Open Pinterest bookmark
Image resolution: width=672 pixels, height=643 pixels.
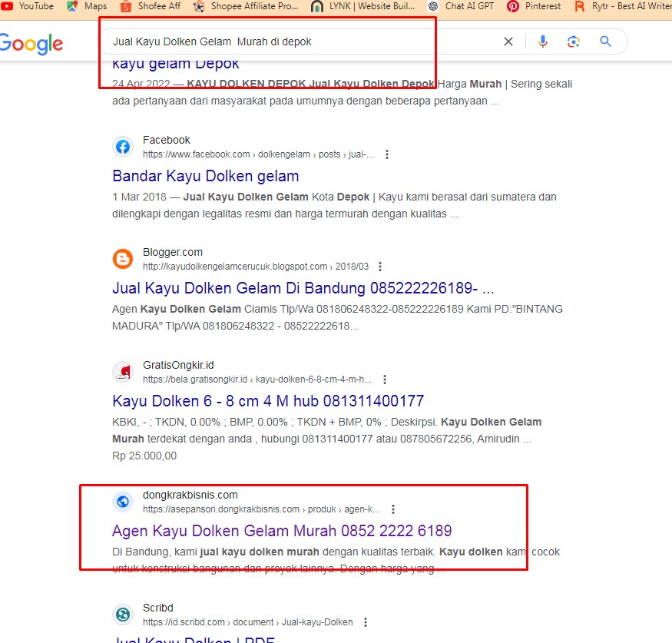tap(534, 6)
